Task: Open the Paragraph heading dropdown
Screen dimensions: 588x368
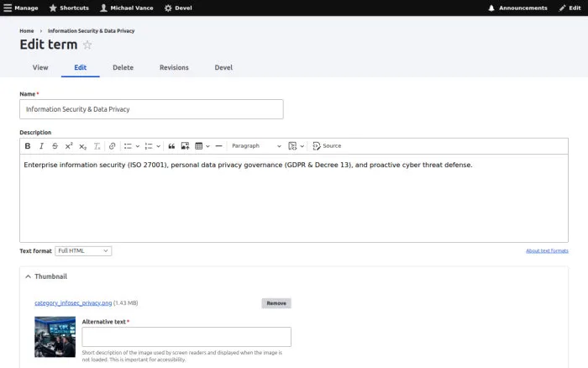Action: pos(256,146)
